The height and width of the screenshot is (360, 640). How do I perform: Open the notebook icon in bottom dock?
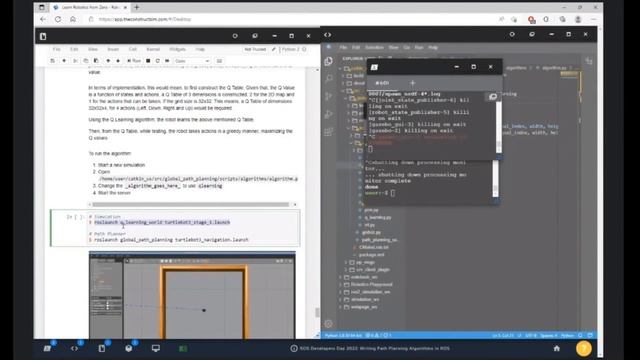102,349
